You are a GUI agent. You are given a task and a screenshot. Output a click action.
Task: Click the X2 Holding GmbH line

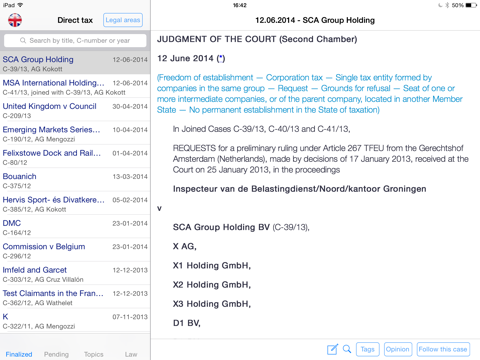212,285
